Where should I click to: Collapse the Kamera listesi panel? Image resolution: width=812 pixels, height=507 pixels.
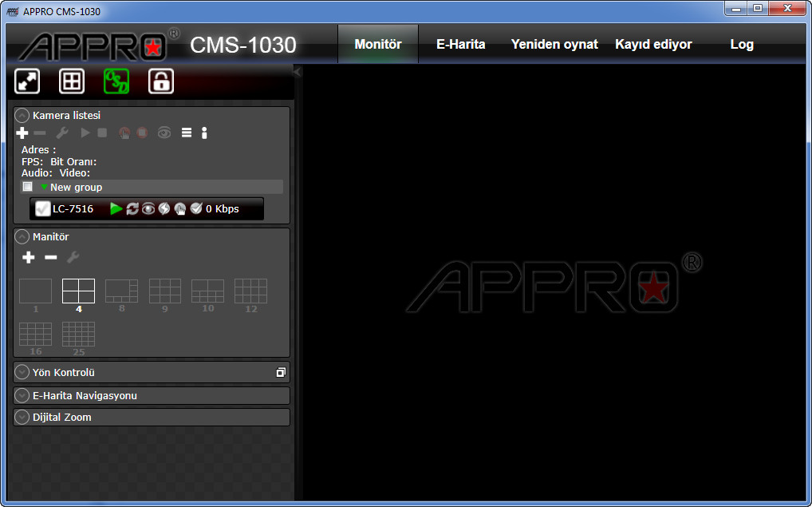[22, 115]
